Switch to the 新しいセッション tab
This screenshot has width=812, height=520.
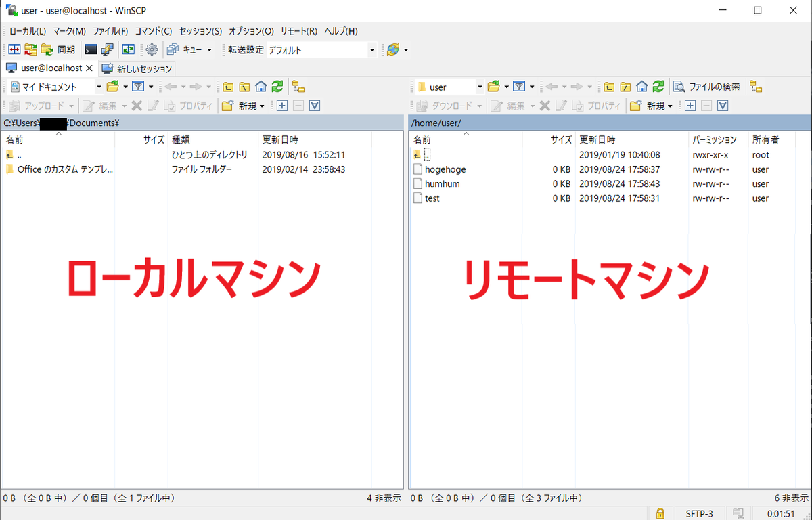click(x=137, y=68)
